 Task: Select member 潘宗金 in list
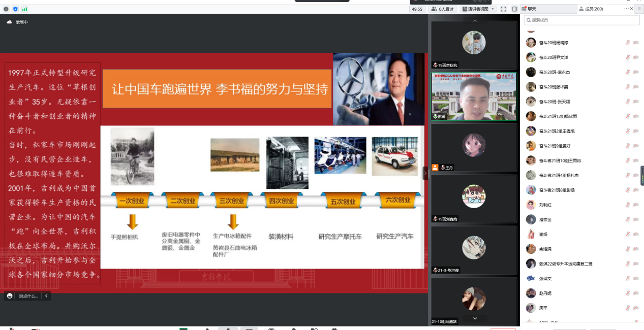click(x=582, y=220)
